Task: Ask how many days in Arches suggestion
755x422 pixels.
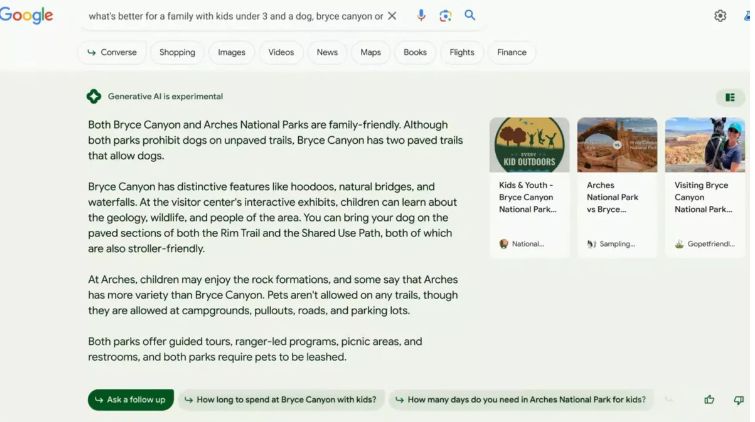Action: [521, 400]
